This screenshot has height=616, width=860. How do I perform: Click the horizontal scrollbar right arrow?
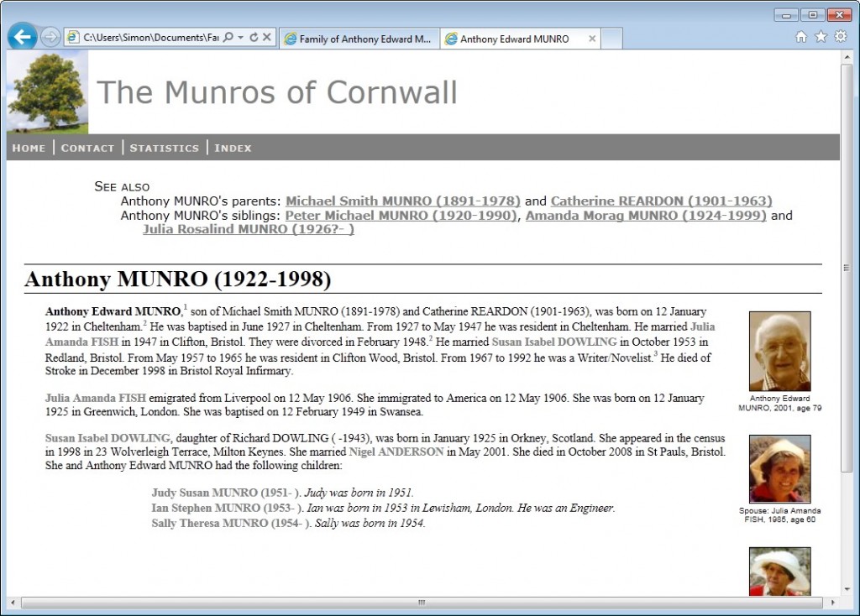(832, 603)
